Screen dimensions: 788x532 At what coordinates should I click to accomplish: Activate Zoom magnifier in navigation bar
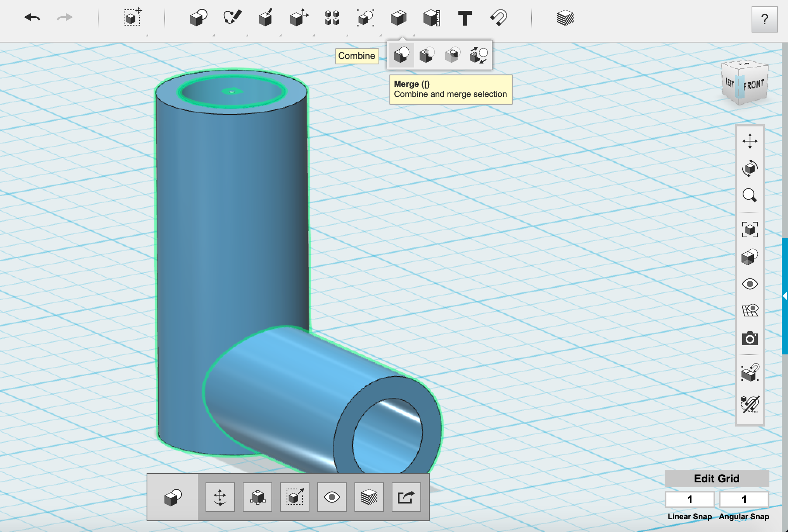750,195
